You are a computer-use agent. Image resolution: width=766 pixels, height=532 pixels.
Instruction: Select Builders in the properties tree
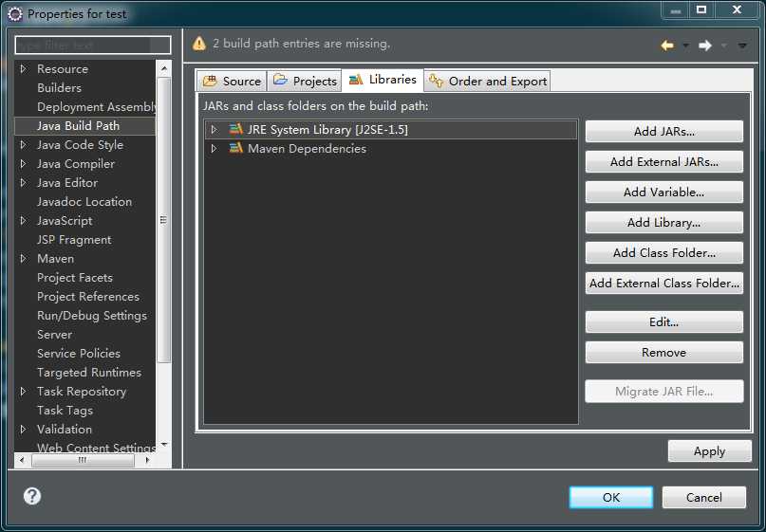point(59,88)
